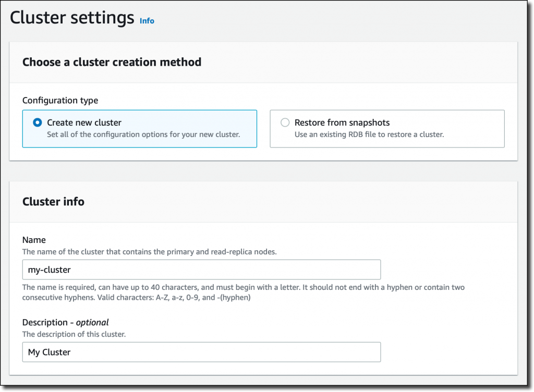
Task: Click the Cluster settings page title
Action: [x=72, y=17]
